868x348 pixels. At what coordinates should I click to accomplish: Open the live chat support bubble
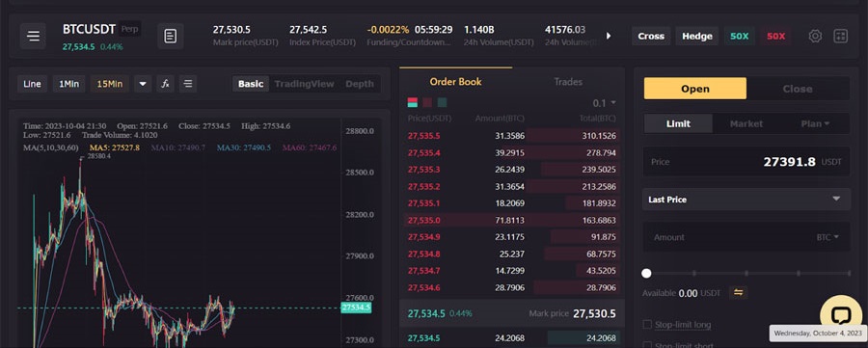click(840, 315)
